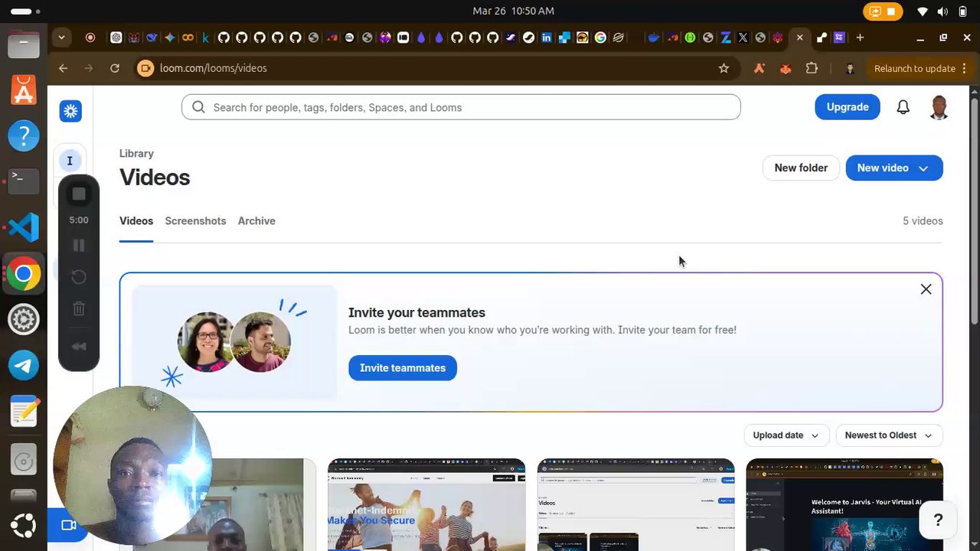Screen dimensions: 980x551
Task: Open the notifications bell
Action: pyautogui.click(x=903, y=107)
